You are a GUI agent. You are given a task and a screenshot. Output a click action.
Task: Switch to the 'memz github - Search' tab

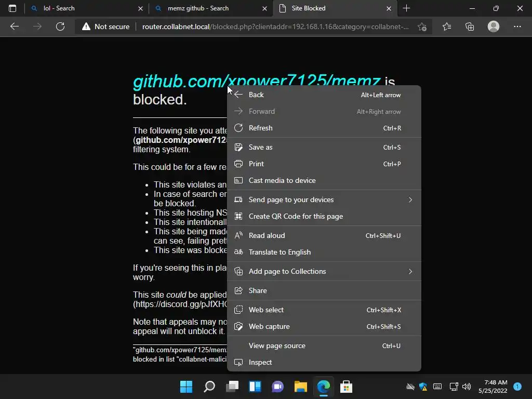[x=211, y=8]
